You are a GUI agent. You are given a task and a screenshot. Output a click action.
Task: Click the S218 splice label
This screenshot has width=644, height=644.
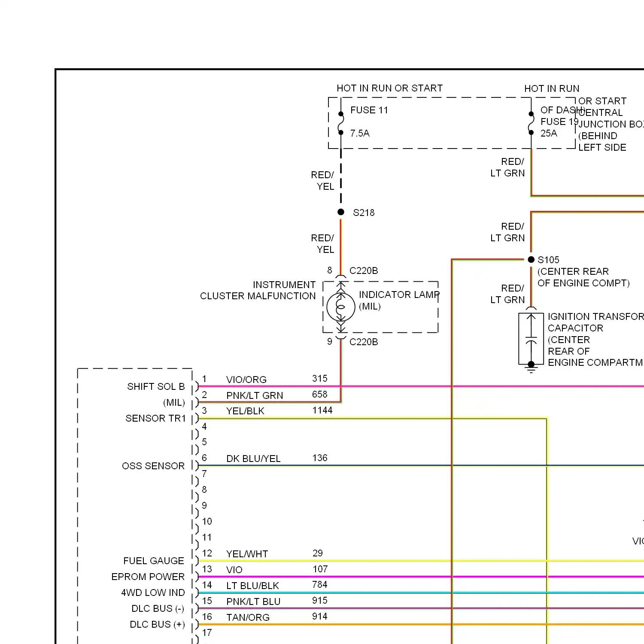click(x=364, y=213)
